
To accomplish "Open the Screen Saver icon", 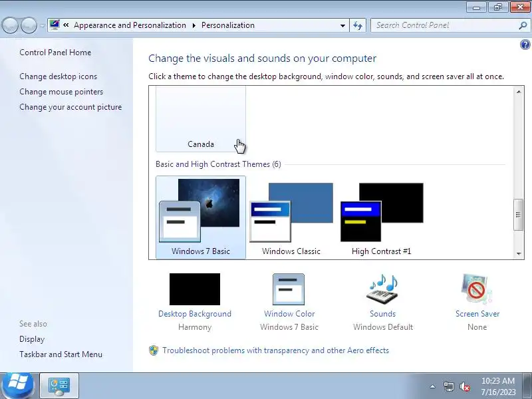I will coord(477,289).
